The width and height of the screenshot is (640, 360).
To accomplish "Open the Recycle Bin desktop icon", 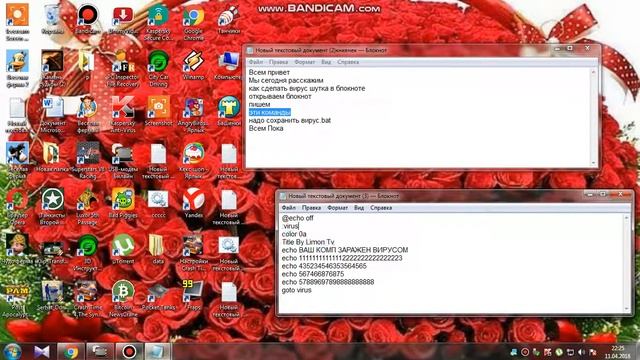I will click(52, 20).
